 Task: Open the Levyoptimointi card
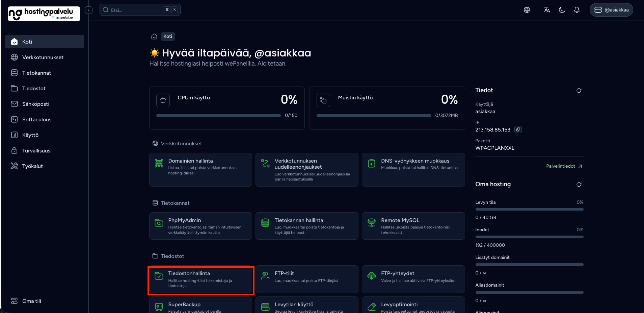click(413, 305)
